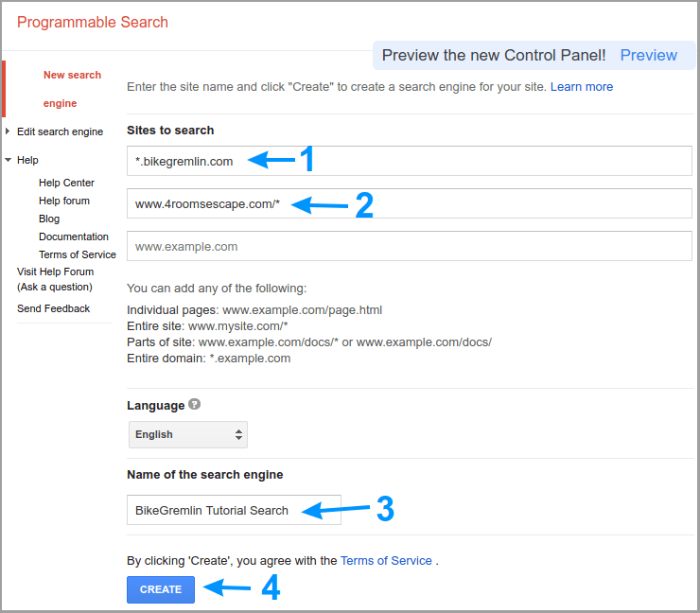
Task: Click the 'You can add any of the following' text
Action: (x=217, y=288)
